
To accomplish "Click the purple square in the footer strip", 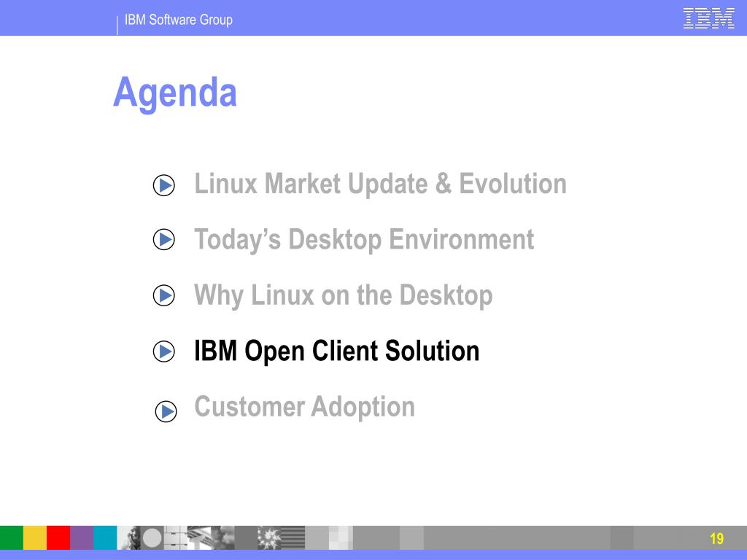I will [x=82, y=537].
